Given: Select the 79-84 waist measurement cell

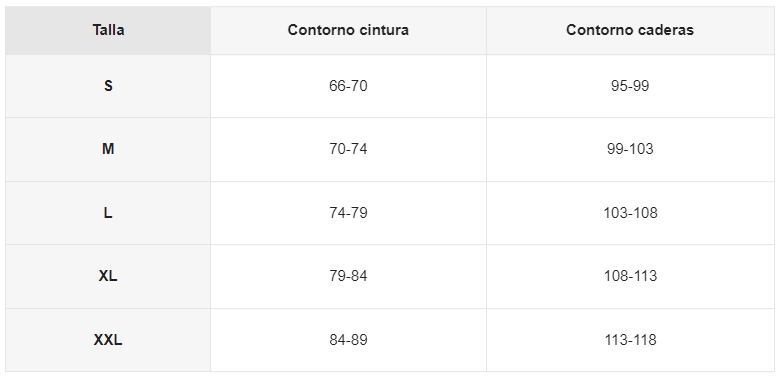Looking at the screenshot, I should (x=348, y=276).
